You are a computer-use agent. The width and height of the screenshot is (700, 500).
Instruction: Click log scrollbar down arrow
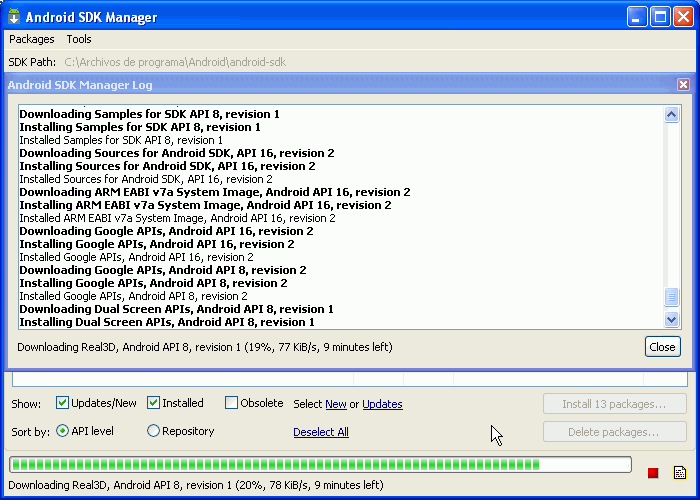(x=671, y=319)
